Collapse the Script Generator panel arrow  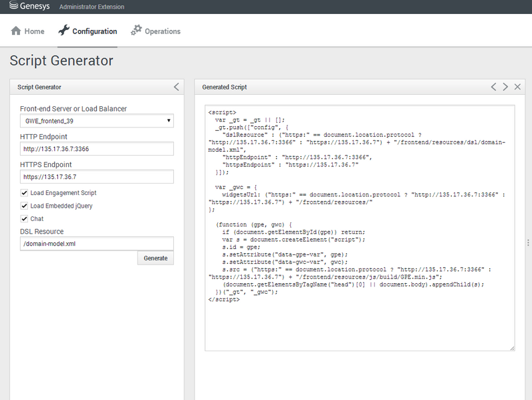coord(176,87)
